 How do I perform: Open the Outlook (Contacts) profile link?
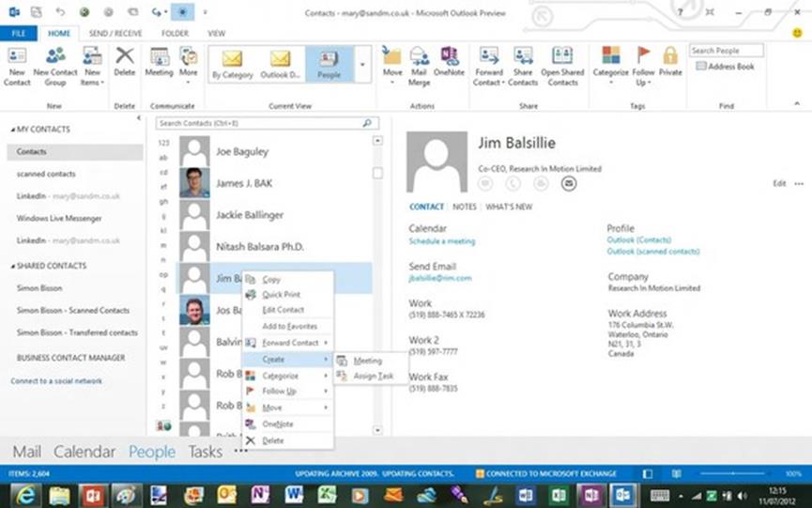(639, 239)
